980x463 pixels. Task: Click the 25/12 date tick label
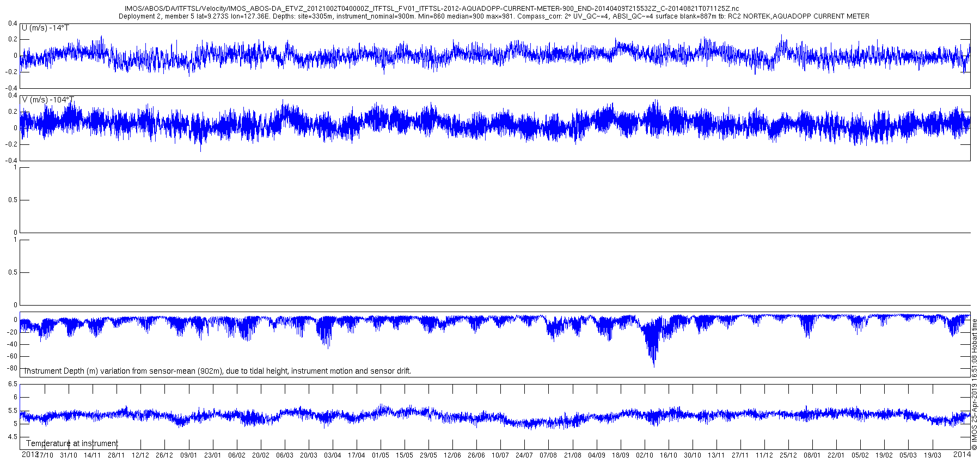(x=788, y=455)
